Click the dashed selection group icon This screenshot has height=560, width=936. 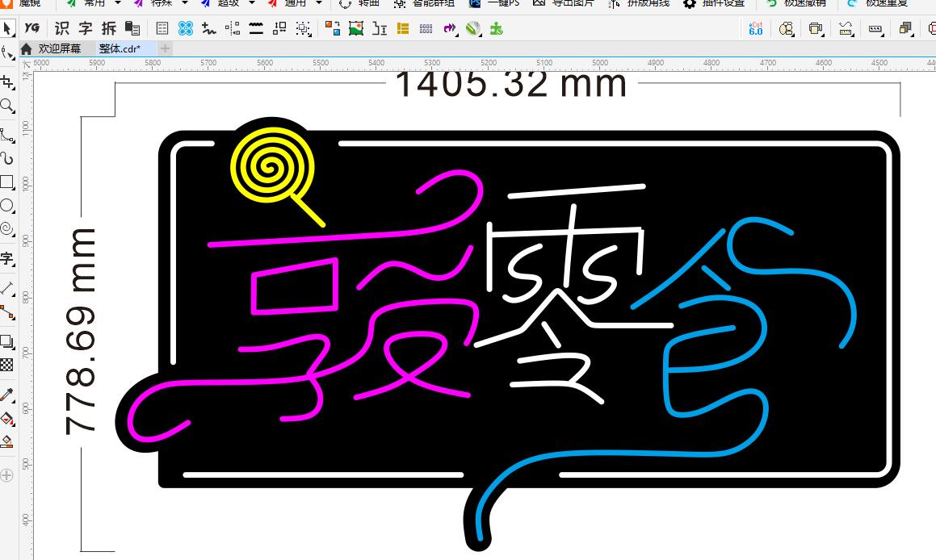tap(303, 28)
